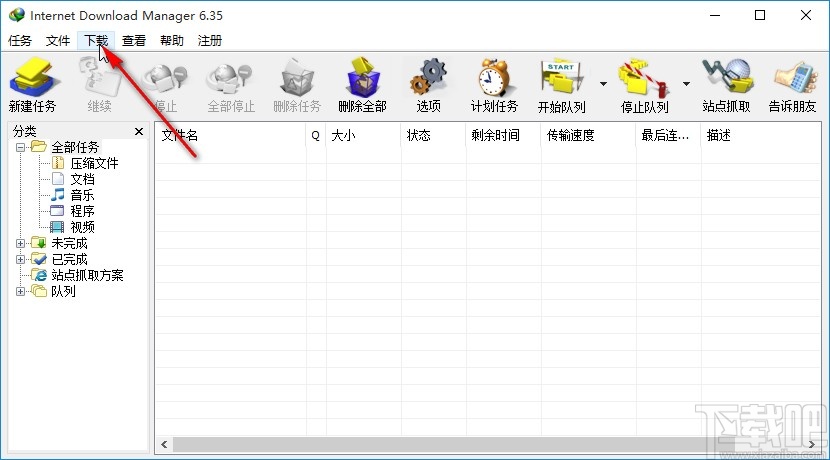830x460 pixels.
Task: Select the 已完成 category
Action: [x=69, y=259]
